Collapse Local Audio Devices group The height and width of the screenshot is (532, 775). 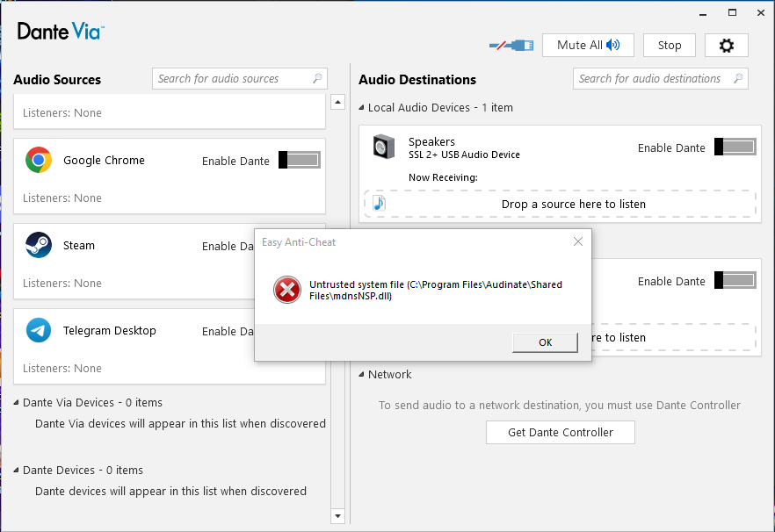361,107
